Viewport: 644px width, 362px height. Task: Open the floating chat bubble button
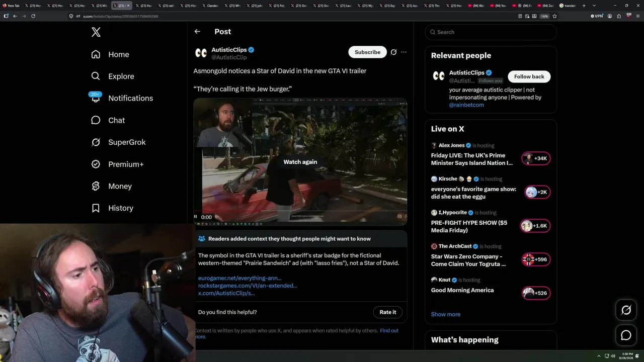[x=626, y=335]
